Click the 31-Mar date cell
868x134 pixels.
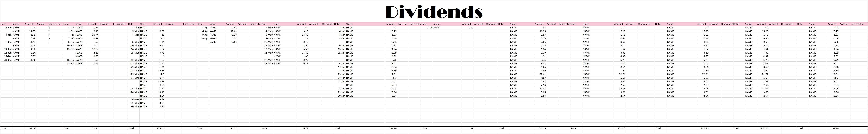(134, 103)
